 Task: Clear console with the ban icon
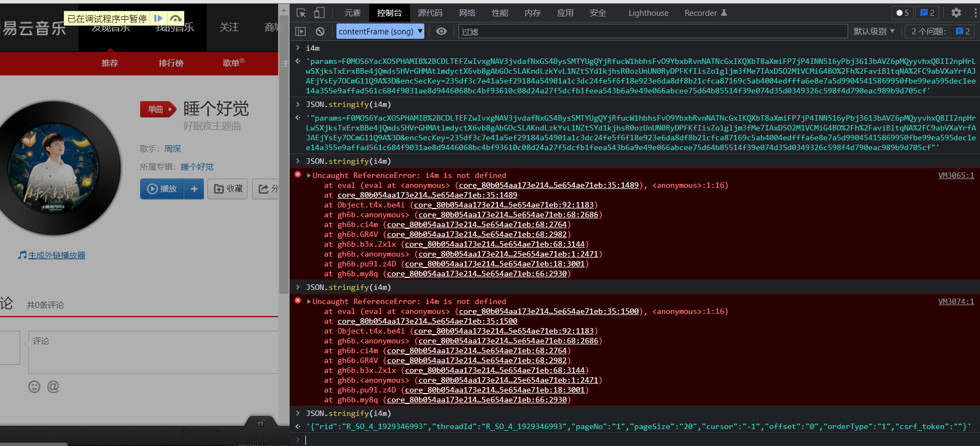click(x=320, y=32)
